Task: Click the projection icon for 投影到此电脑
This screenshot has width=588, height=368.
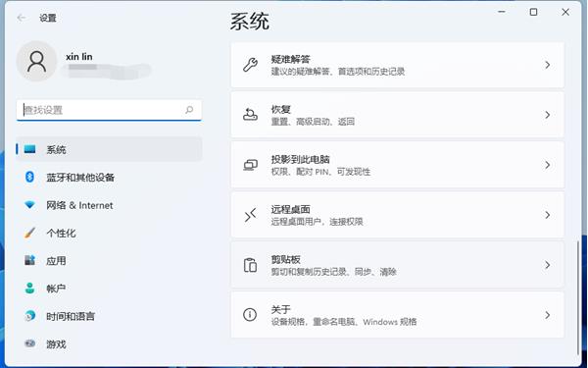Action: point(250,165)
